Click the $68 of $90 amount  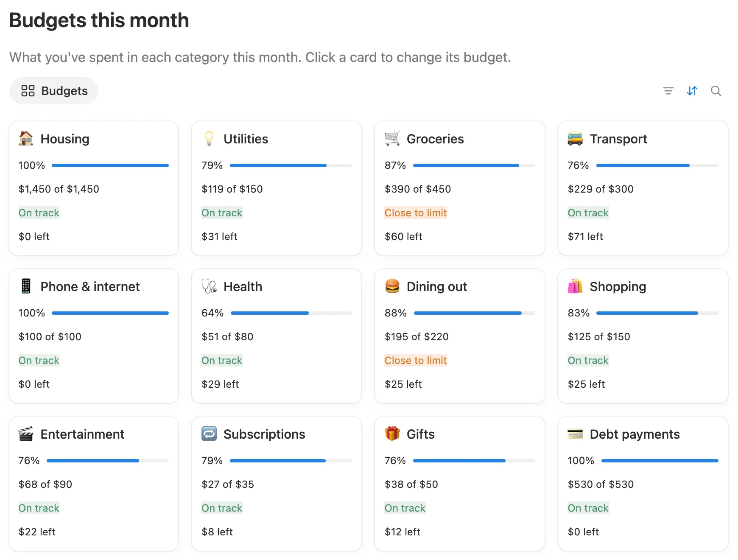click(x=45, y=484)
